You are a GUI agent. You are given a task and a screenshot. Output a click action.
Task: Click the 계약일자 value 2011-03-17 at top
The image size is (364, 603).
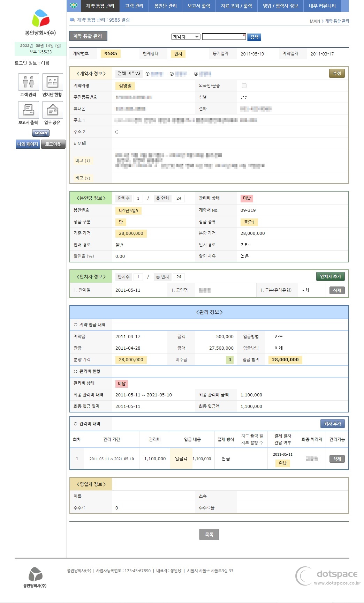pos(322,54)
